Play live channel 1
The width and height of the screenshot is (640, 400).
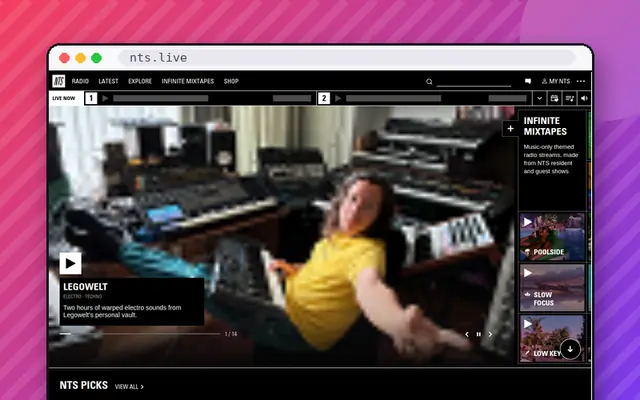[x=105, y=98]
